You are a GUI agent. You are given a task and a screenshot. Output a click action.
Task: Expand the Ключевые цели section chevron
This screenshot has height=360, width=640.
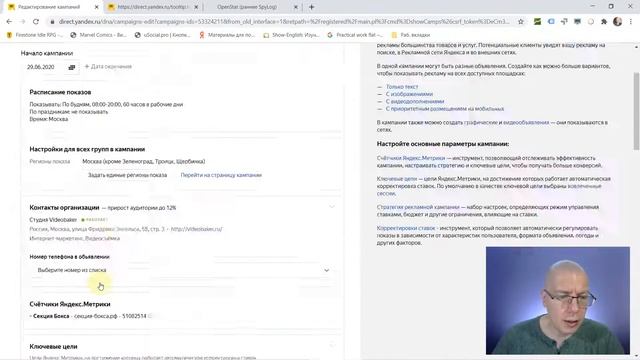[332, 346]
